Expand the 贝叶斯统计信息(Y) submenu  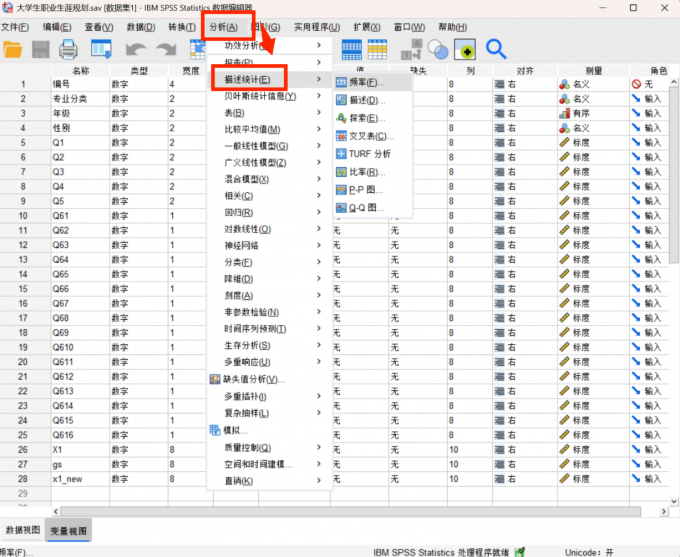coord(270,96)
